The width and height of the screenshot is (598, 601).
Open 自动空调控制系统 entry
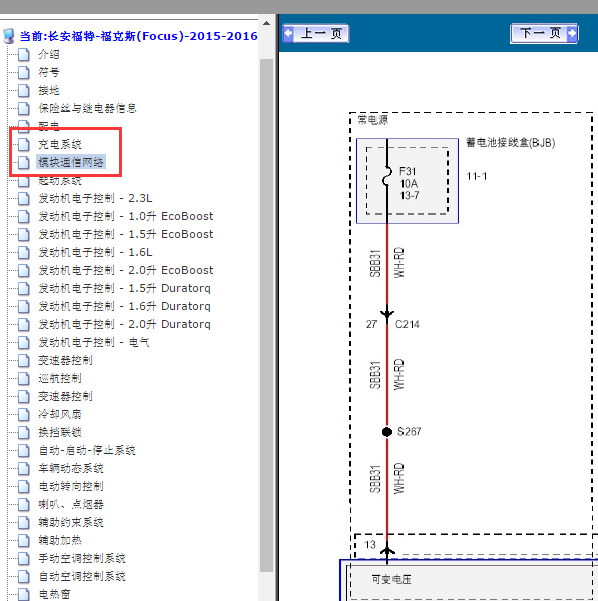[82, 577]
